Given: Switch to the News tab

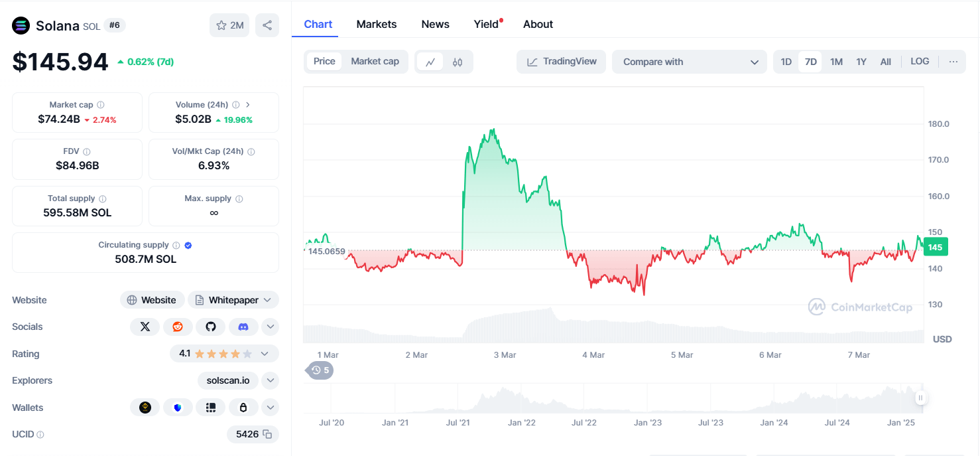Looking at the screenshot, I should coord(436,24).
